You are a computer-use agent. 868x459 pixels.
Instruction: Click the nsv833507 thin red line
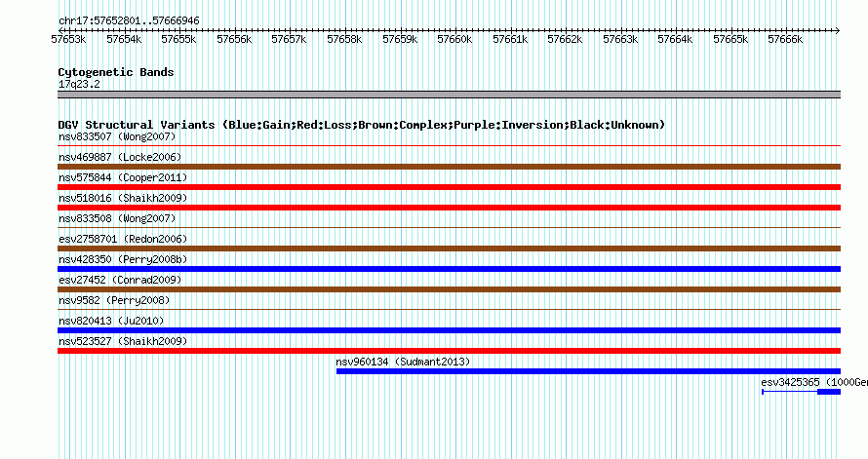449,146
